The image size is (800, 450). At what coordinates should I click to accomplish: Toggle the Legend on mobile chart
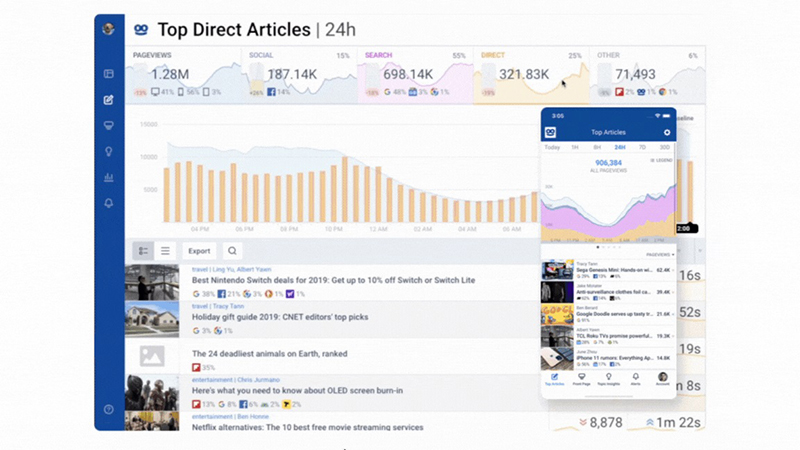[661, 159]
